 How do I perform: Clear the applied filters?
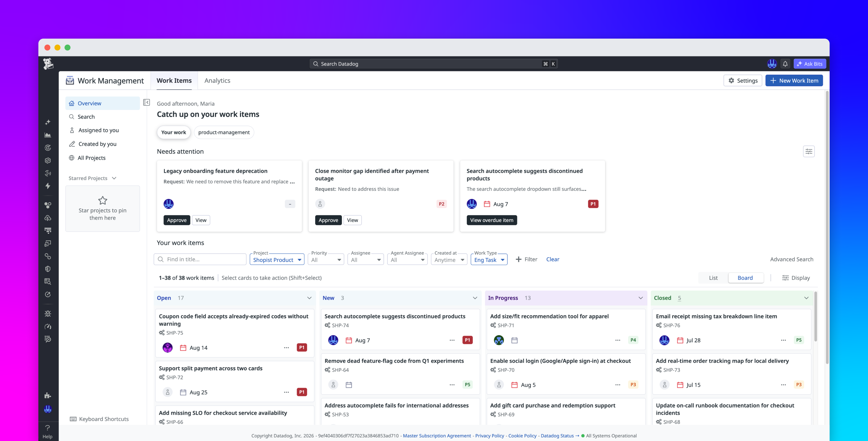(553, 259)
